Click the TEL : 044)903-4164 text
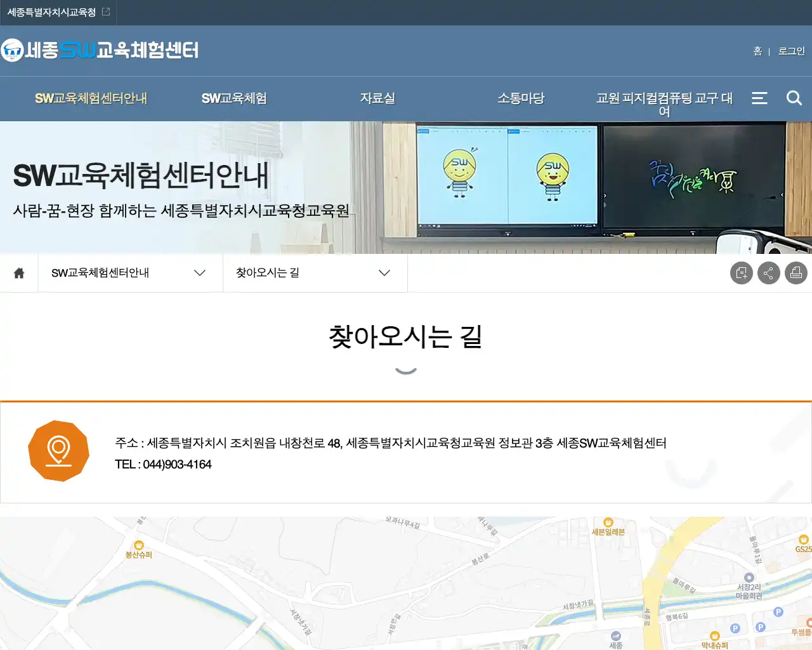Image resolution: width=812 pixels, height=650 pixels. pos(163,465)
